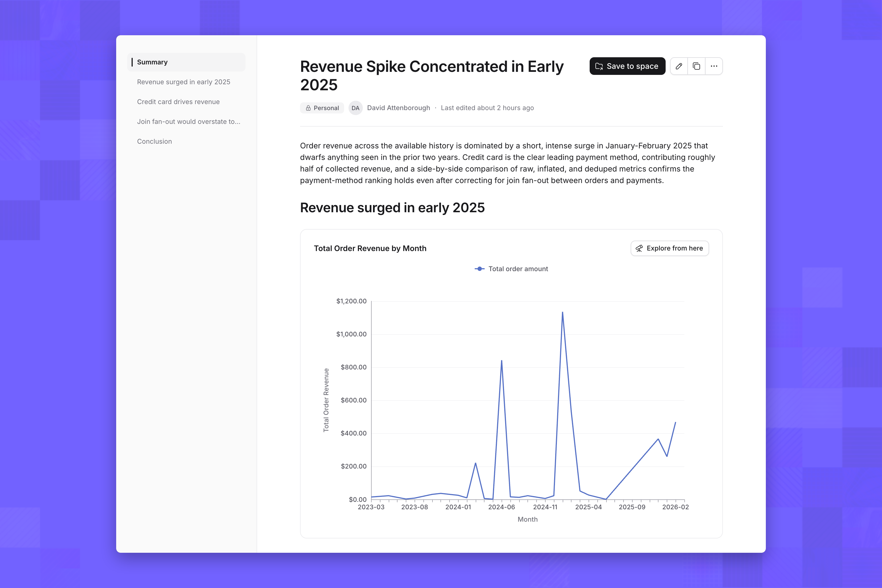882x588 pixels.
Task: Go to Revenue surged in early 2025 section link
Action: [x=184, y=82]
